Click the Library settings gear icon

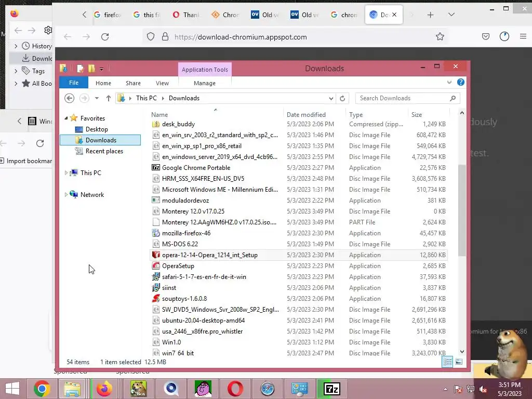click(48, 30)
